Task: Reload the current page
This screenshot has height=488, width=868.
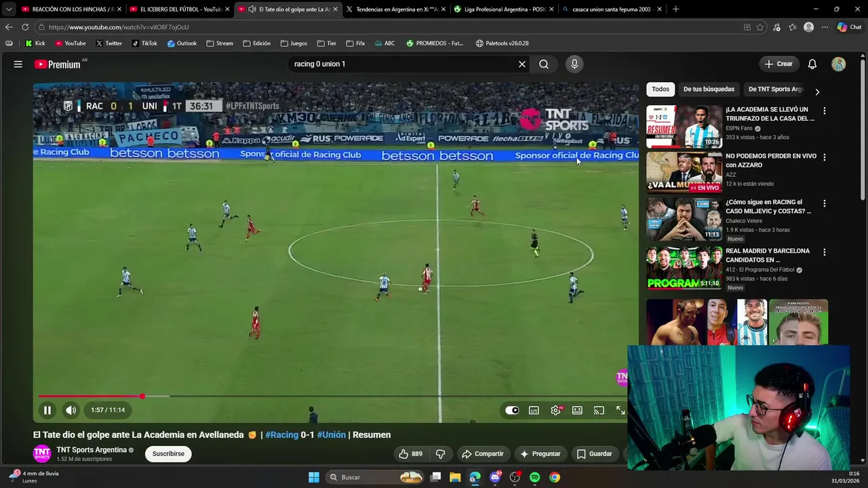Action: click(25, 27)
